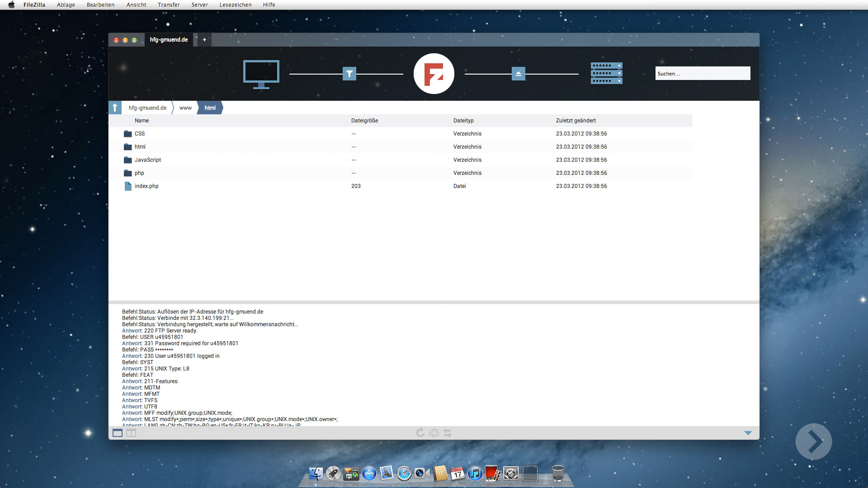The height and width of the screenshot is (488, 868).
Task: Toggle single-pane view in the bottom bar
Action: tap(118, 433)
